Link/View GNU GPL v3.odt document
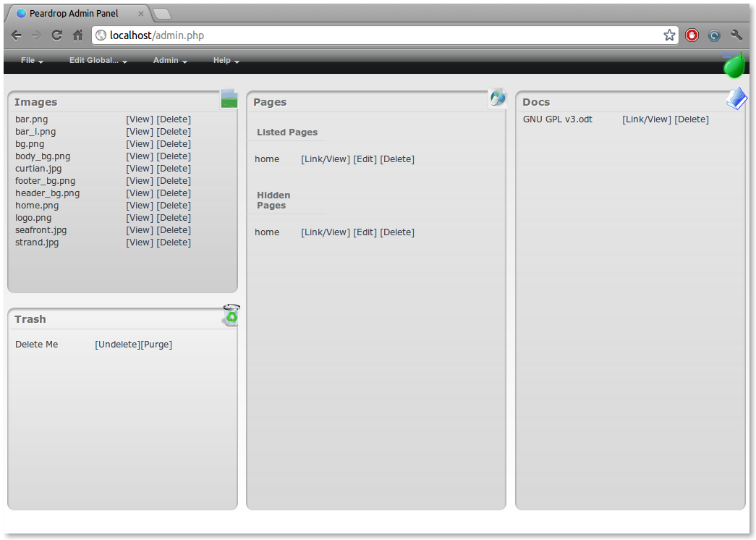756x540 pixels. (647, 119)
